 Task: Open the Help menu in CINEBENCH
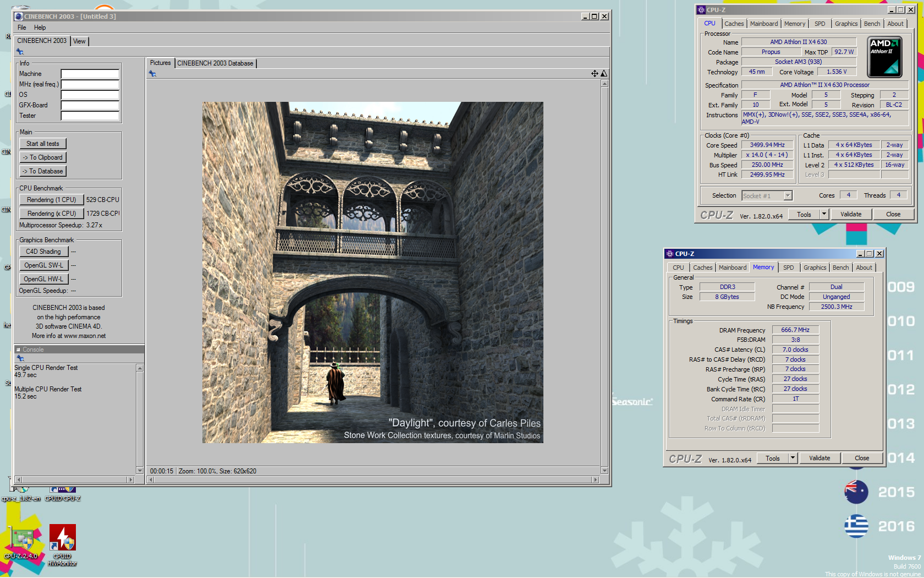(40, 28)
